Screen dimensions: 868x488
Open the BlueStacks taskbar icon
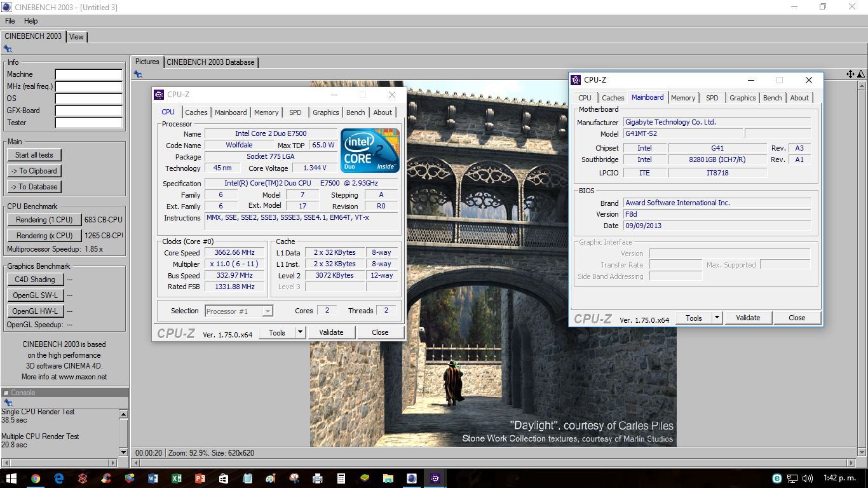click(364, 478)
